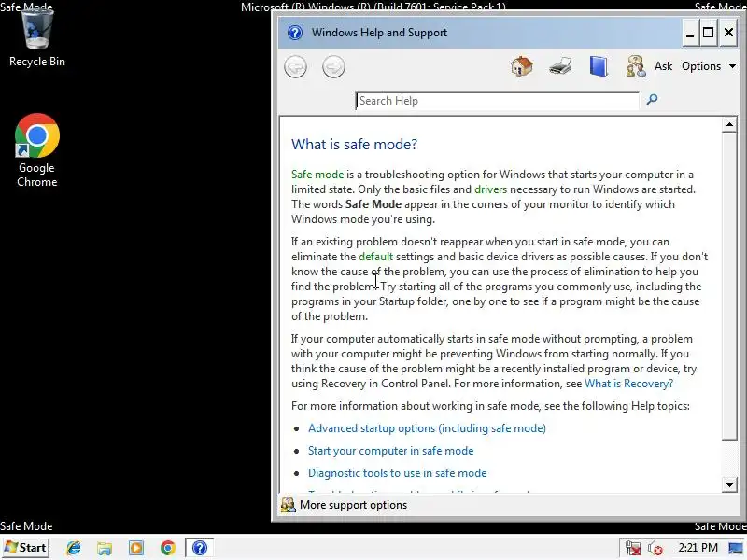Image resolution: width=747 pixels, height=560 pixels.
Task: Click the scrollbar up arrow
Action: tap(729, 125)
